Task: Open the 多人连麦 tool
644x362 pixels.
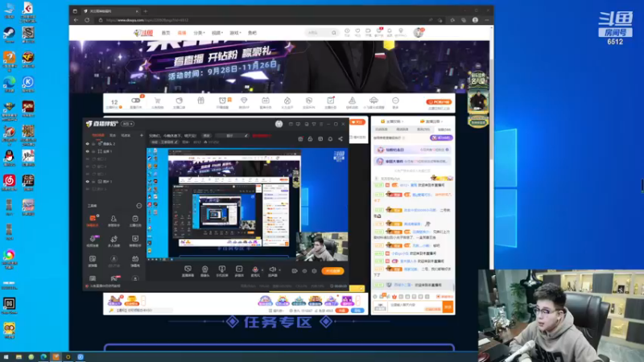Action: click(x=114, y=241)
